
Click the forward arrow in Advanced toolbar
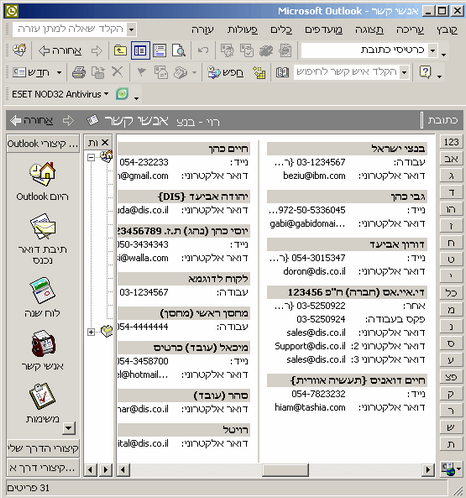tap(97, 51)
